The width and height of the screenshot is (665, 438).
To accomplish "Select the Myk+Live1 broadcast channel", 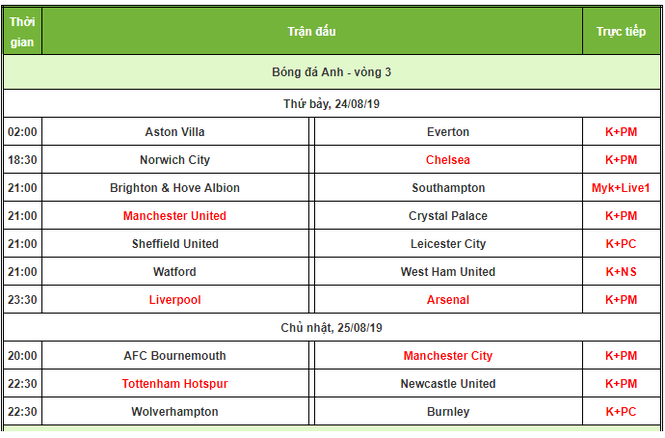I will click(x=621, y=188).
